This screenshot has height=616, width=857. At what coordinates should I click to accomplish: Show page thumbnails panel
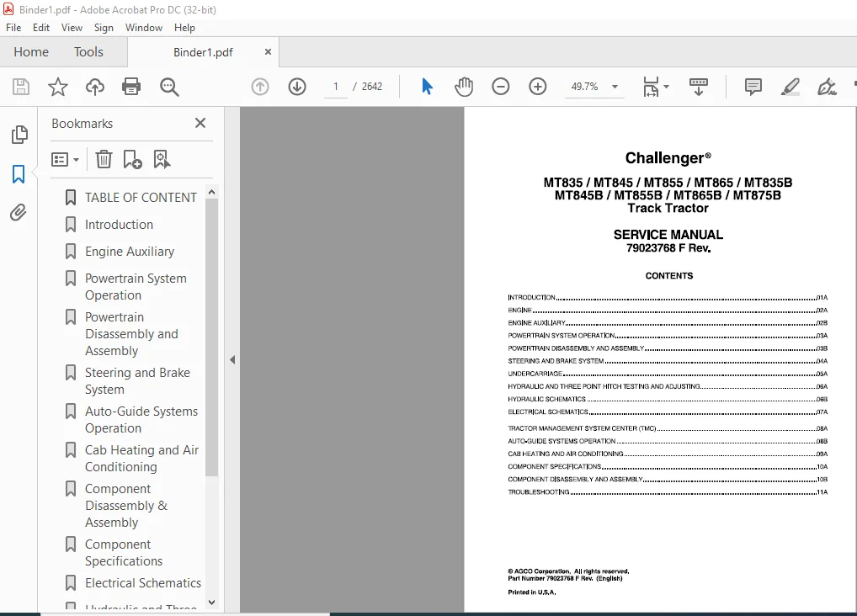coord(19,135)
